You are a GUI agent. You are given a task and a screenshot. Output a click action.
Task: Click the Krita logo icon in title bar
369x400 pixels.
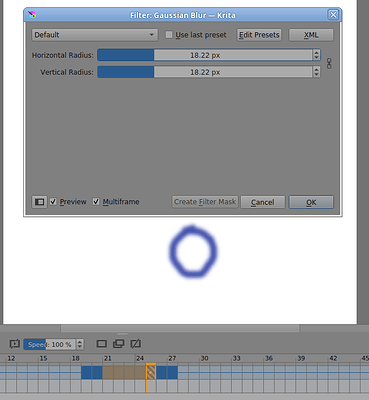[32, 15]
